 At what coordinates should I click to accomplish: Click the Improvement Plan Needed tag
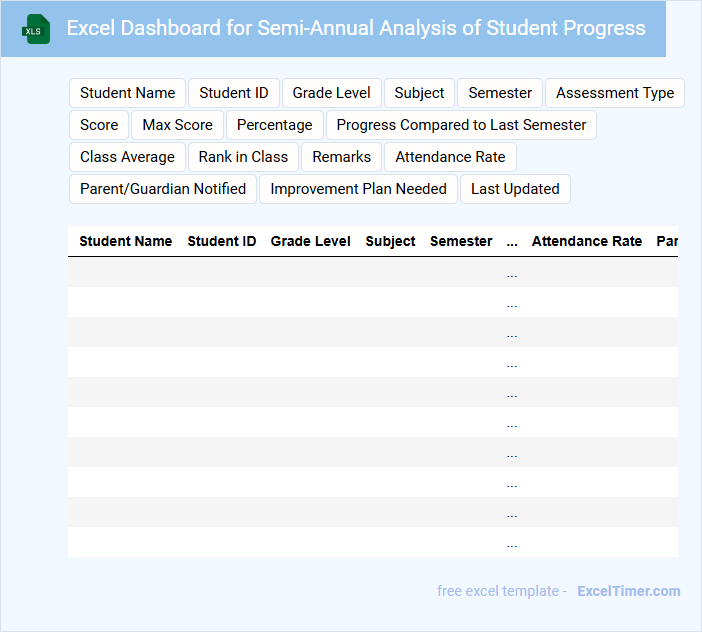pyautogui.click(x=359, y=189)
